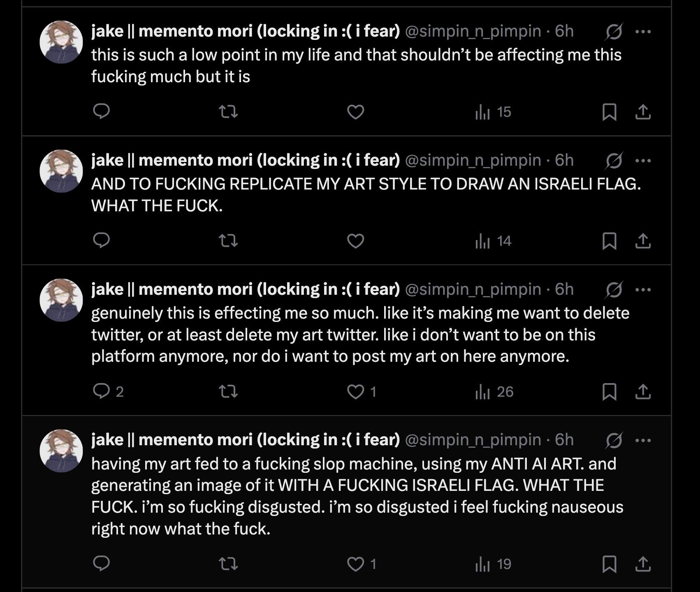Open more options on "delete twitter" tweet

pyautogui.click(x=643, y=290)
